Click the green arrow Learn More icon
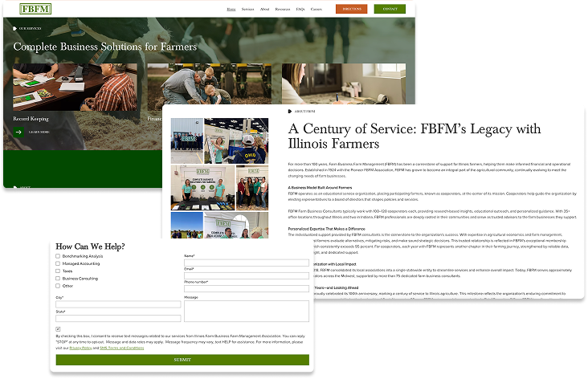The height and width of the screenshot is (379, 588). [x=18, y=132]
